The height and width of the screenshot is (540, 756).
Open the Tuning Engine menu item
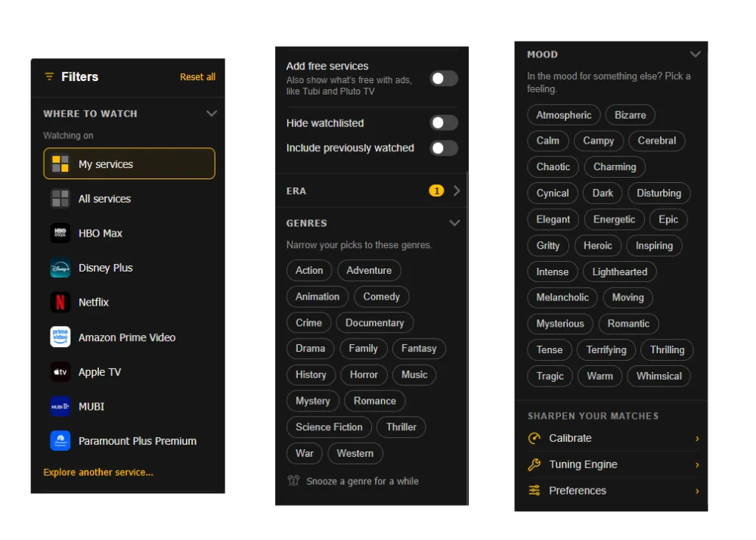pos(613,464)
